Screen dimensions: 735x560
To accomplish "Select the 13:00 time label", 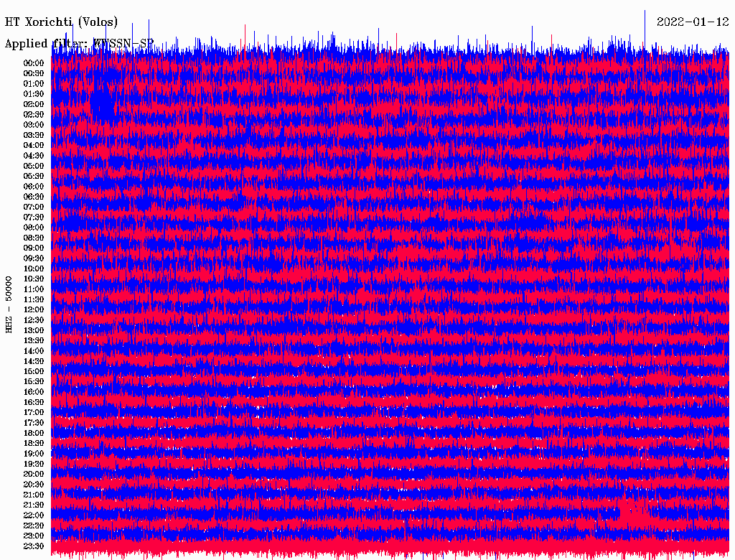I will tap(34, 331).
